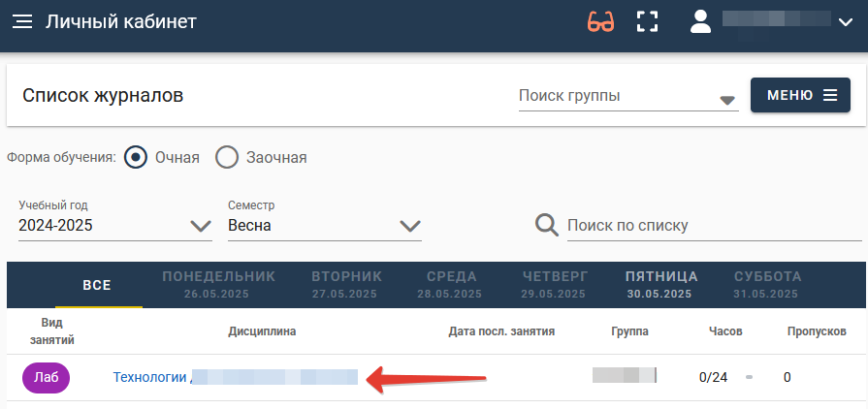Select the Заочная radio button
This screenshot has height=409, width=868.
point(226,158)
